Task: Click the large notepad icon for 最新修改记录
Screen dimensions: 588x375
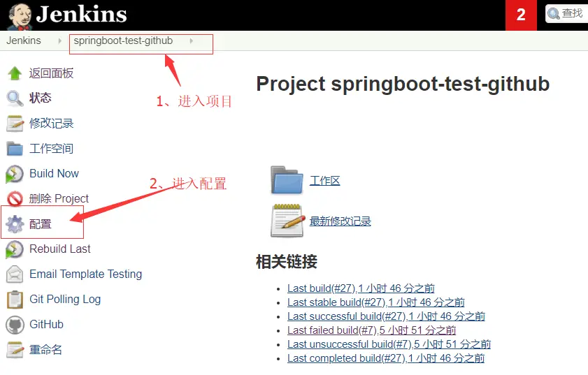Action: [x=287, y=221]
